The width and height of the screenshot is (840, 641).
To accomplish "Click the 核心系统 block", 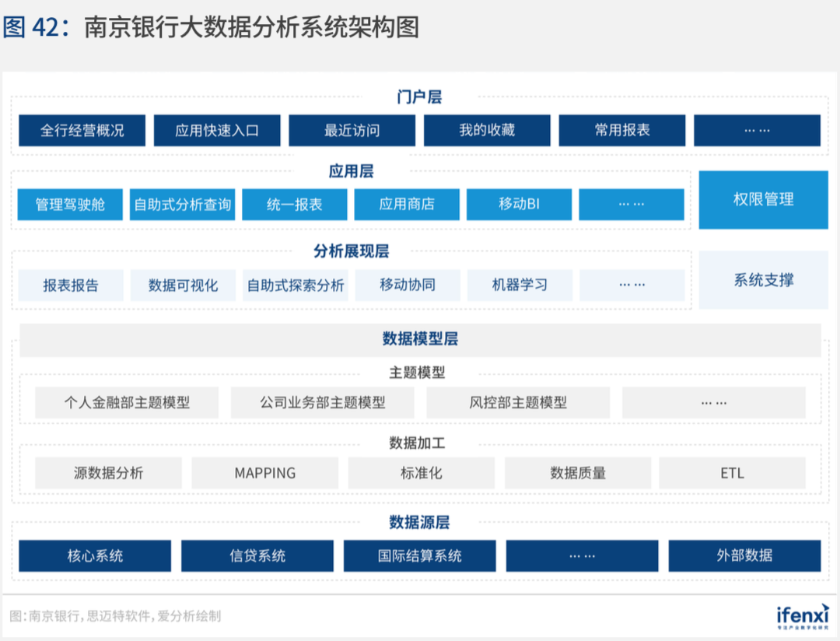I will coord(95,555).
